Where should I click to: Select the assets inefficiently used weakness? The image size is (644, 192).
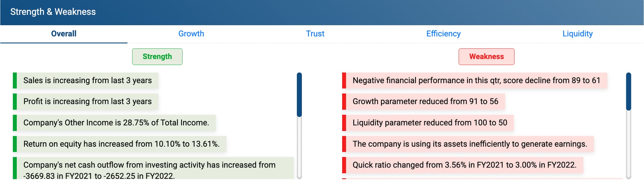(468, 144)
